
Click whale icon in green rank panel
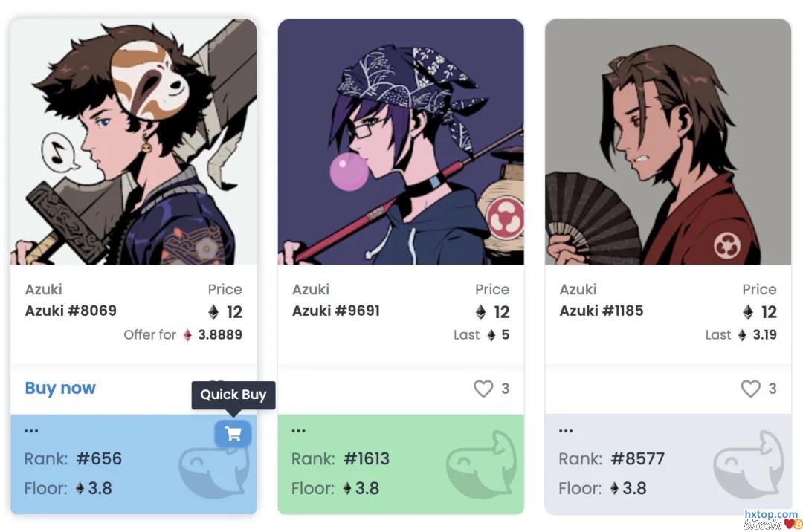click(x=481, y=464)
